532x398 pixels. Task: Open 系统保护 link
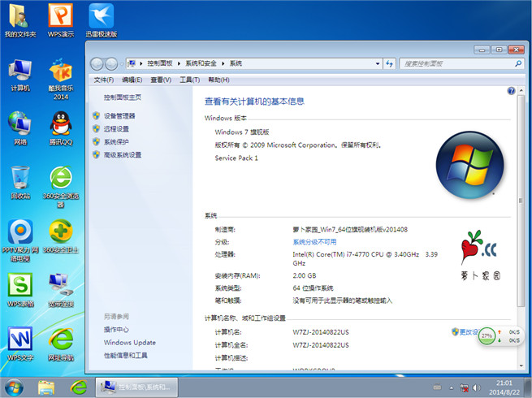pos(116,142)
